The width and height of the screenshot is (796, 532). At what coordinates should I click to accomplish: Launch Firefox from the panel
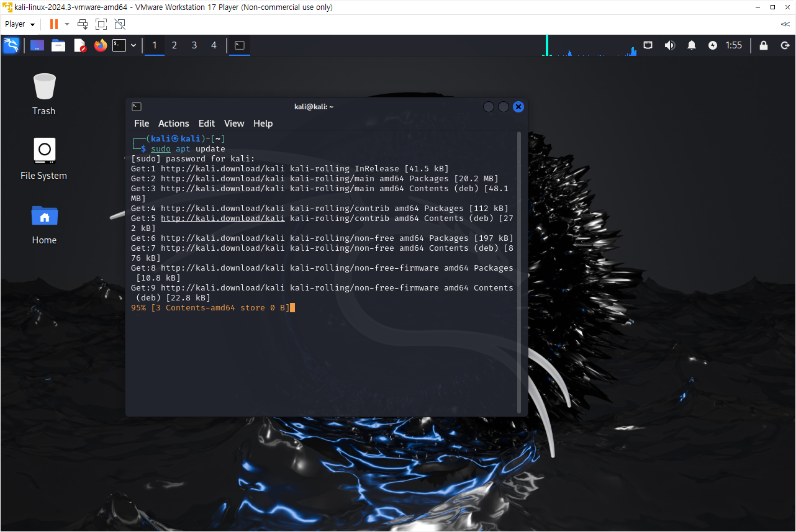pos(100,45)
